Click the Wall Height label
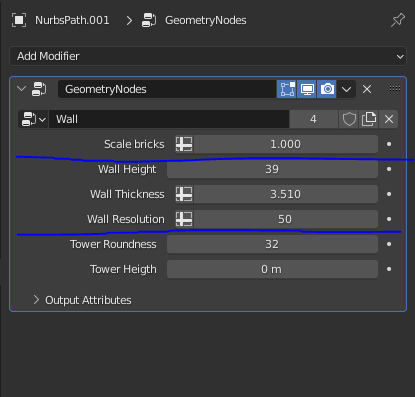Screen dimensions: 415x397 [127, 169]
